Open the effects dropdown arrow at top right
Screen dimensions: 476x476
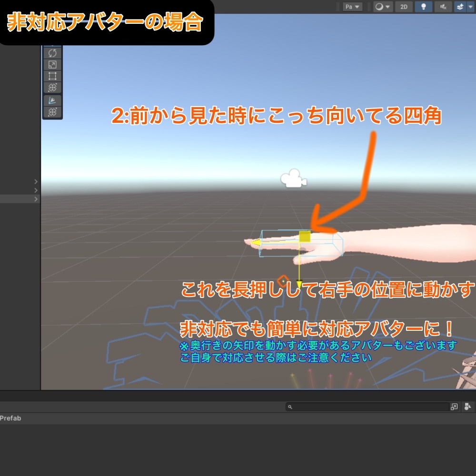tap(470, 6)
